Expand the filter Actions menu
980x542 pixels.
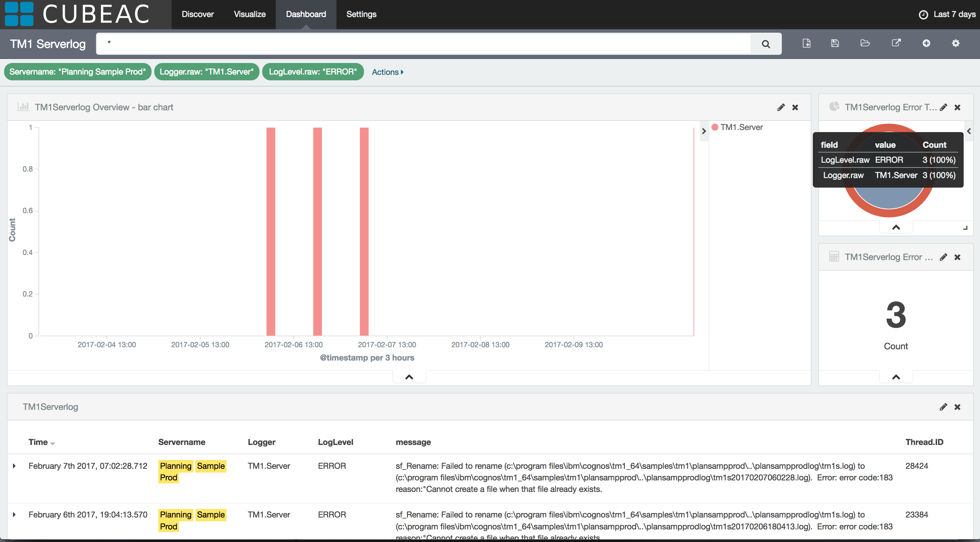[387, 72]
